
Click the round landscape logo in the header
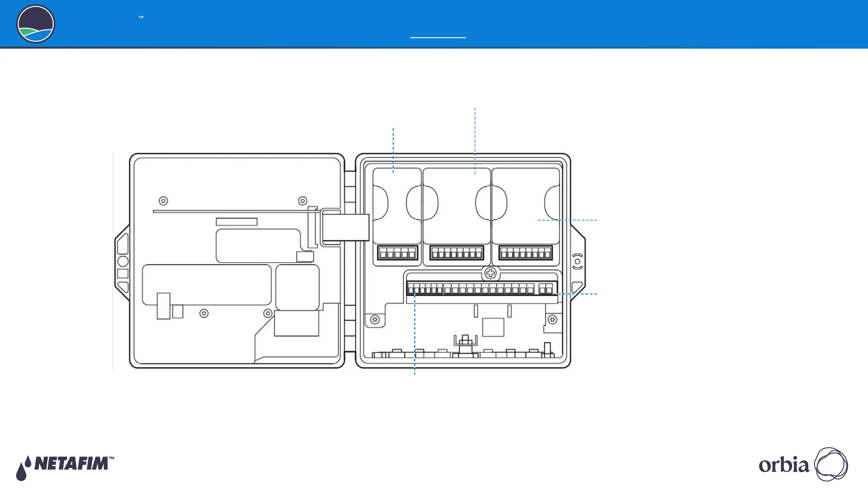pyautogui.click(x=36, y=24)
